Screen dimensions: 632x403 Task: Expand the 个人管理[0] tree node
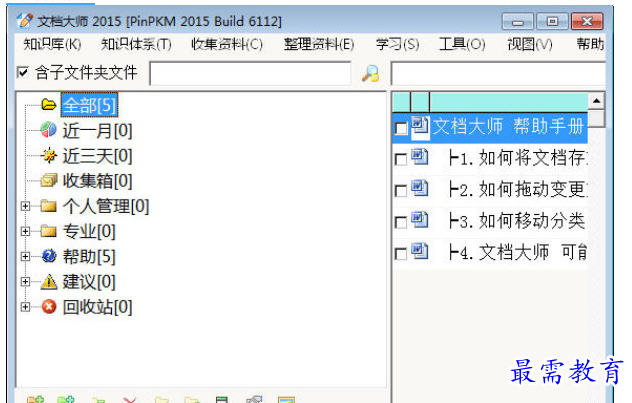click(x=25, y=206)
